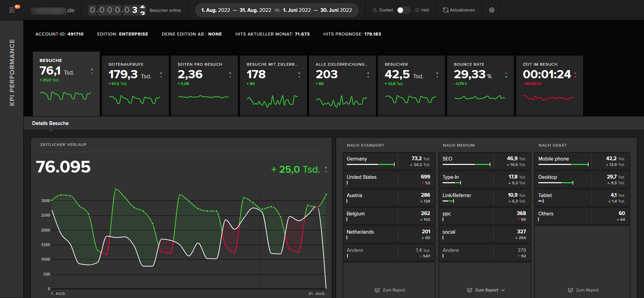Click the trend arrows on Seitenaufrufe card
Viewport: 644px width, 298px height.
[x=161, y=75]
